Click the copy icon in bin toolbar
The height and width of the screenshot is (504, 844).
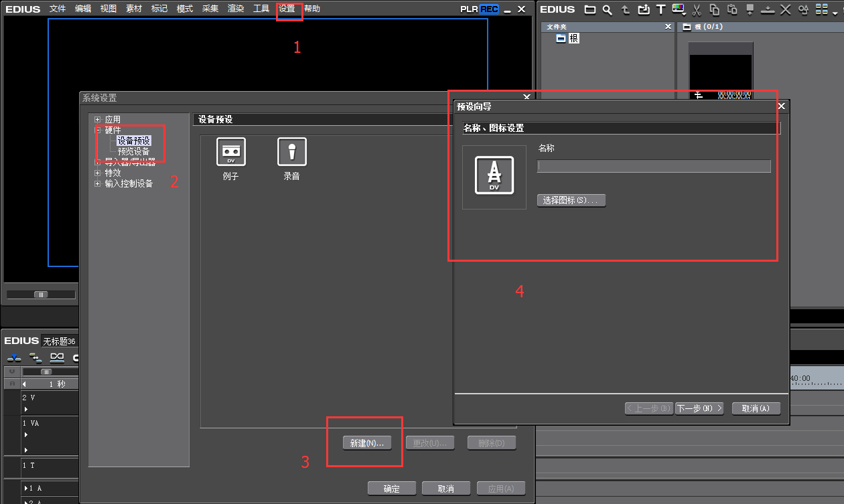click(x=715, y=9)
